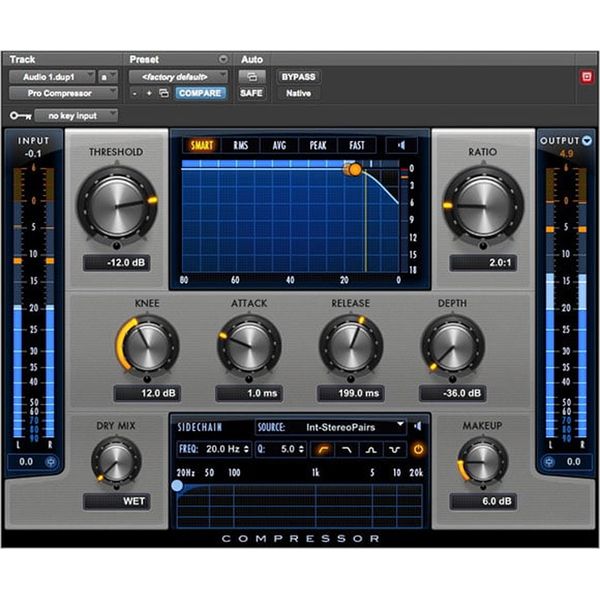The width and height of the screenshot is (600, 600).
Task: Click the FREQ 20.0 Hz value
Action: [x=223, y=449]
